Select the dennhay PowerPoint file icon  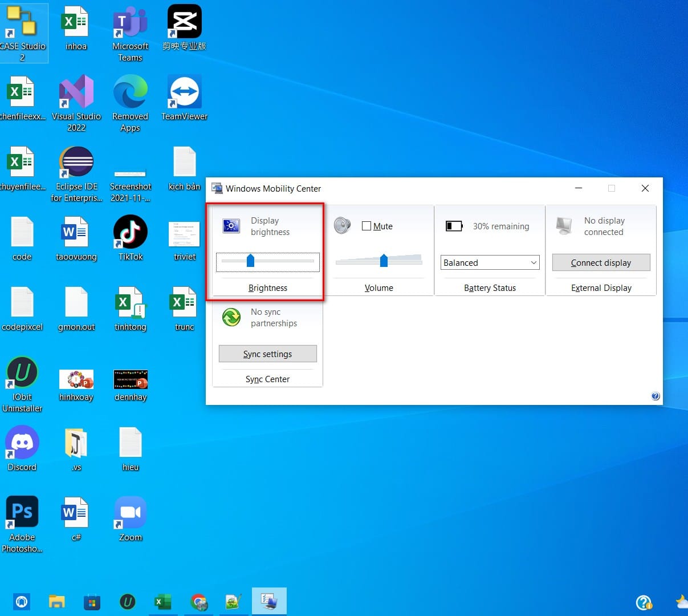coord(131,384)
